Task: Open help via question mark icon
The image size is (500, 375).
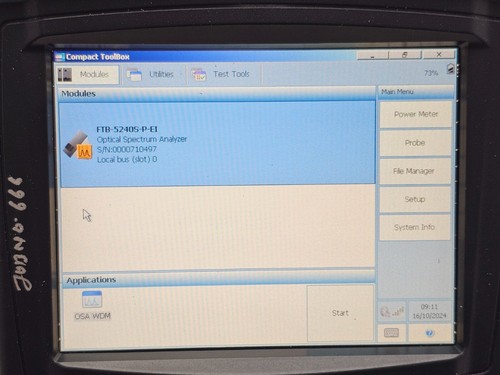Action: coord(430,333)
